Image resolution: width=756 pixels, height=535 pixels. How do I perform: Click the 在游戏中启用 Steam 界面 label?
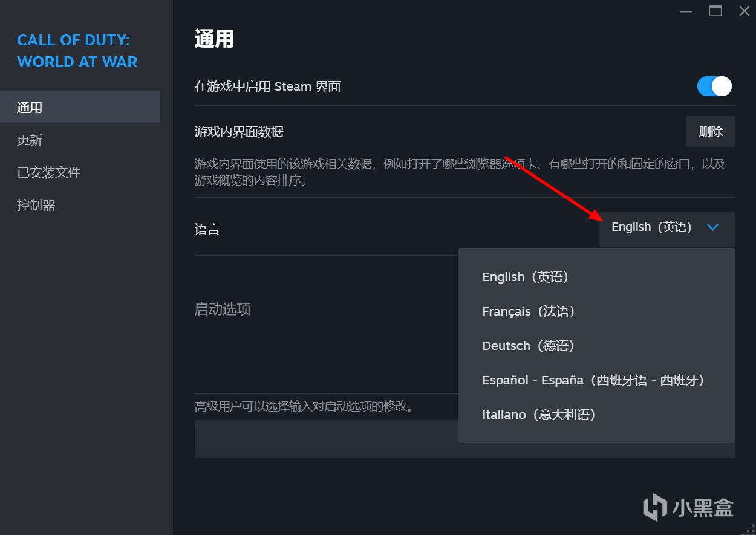tap(267, 86)
